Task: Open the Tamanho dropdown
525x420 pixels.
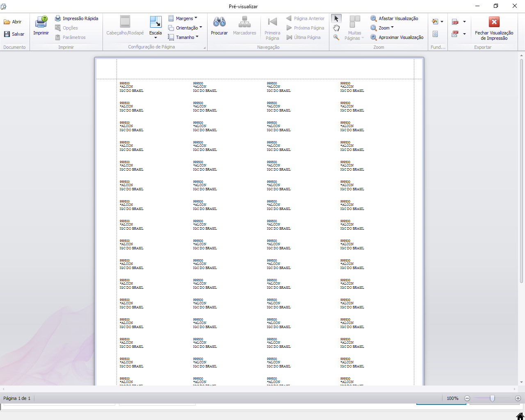Action: click(183, 37)
